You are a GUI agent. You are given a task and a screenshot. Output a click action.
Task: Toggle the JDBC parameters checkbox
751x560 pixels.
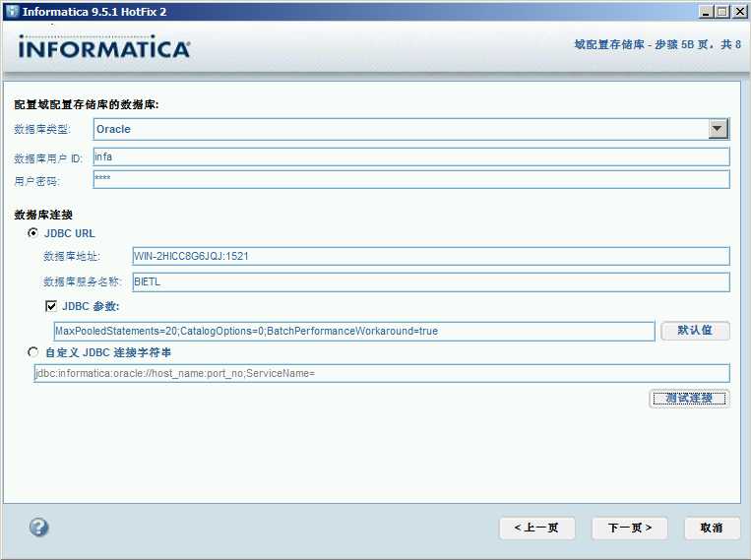point(51,306)
